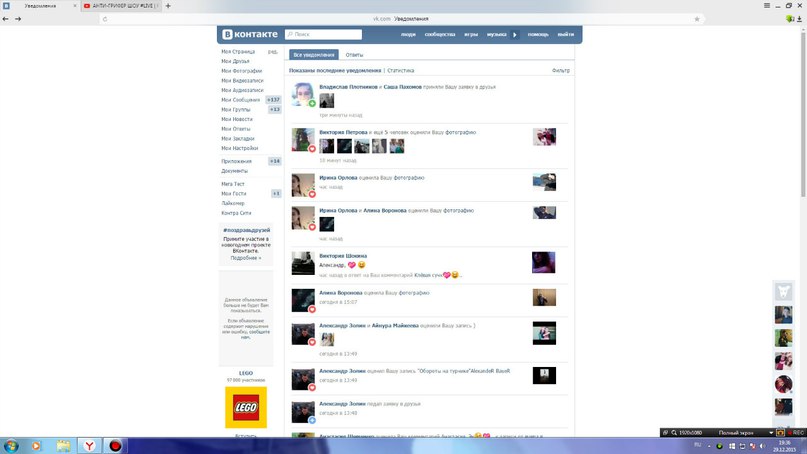Viewport: 807px width, 454px height.
Task: Open Мои Аудиозаписи in the sidebar
Action: [x=242, y=90]
